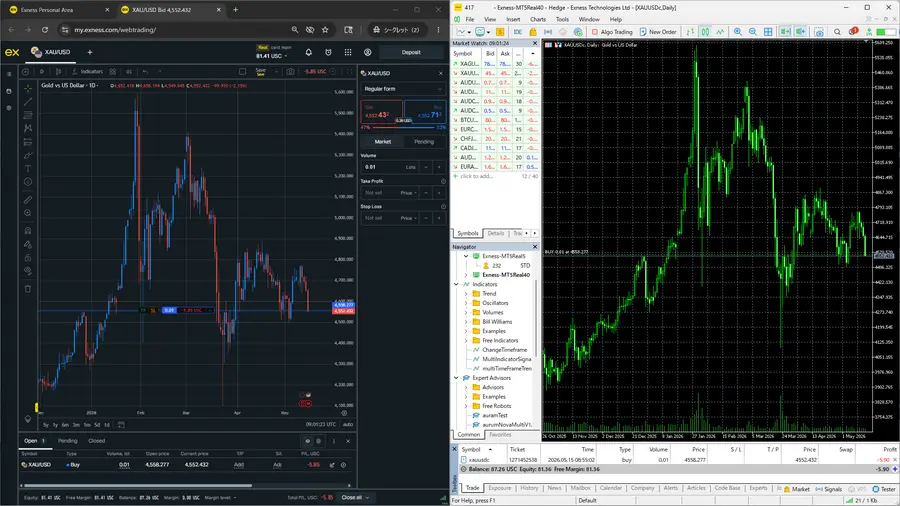Viewport: 900px width, 506px height.
Task: Click the blue Buy price button
Action: 425,112
